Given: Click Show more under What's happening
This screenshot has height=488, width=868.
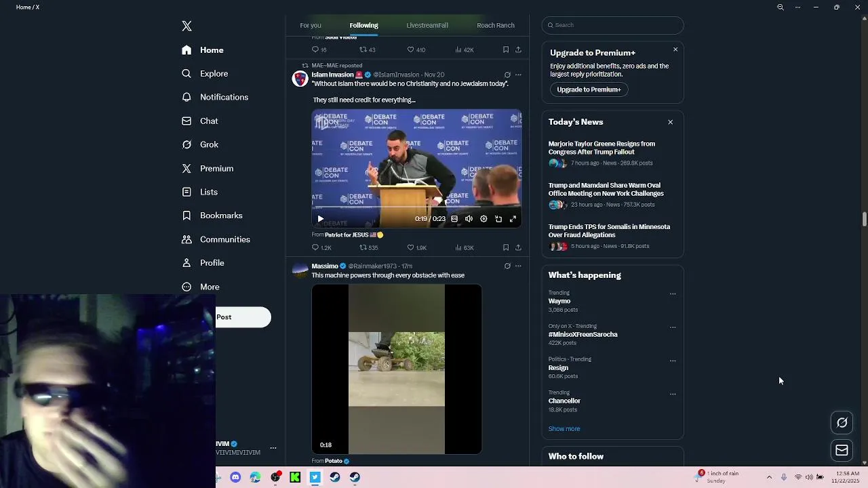Looking at the screenshot, I should pos(564,429).
